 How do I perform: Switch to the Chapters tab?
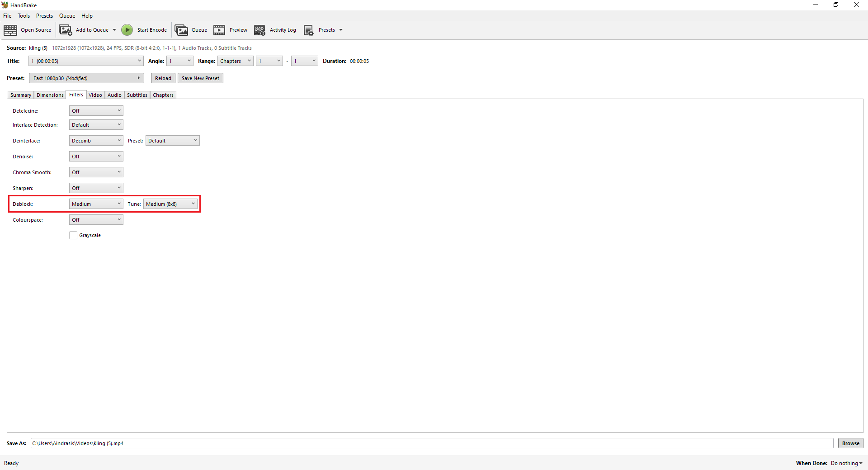[163, 95]
